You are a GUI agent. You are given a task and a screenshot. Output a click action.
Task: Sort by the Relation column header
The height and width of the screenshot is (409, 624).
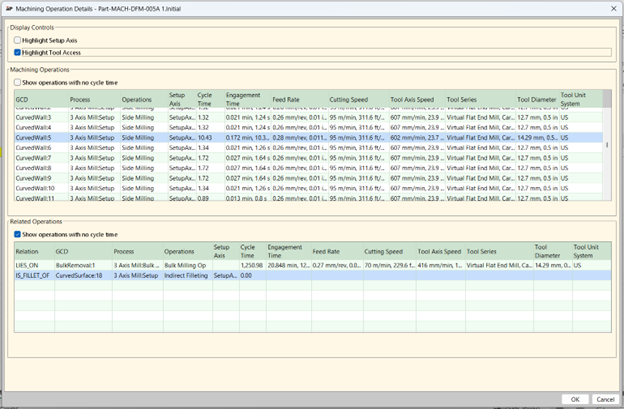tap(27, 252)
